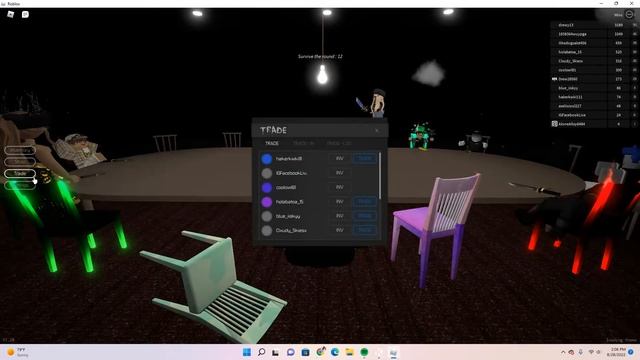
Task: Open Microsoft Edge from the taskbar
Action: 335,352
